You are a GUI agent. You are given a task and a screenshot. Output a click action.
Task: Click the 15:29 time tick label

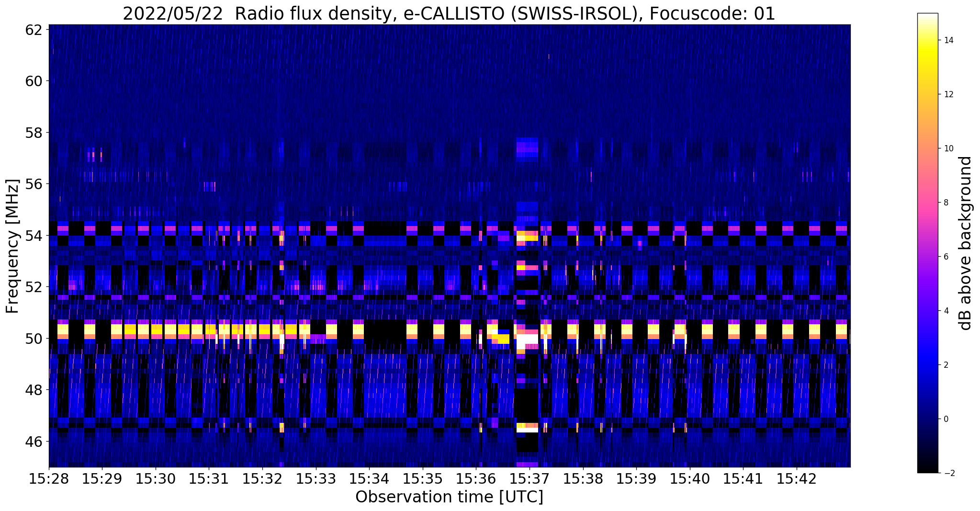[102, 479]
